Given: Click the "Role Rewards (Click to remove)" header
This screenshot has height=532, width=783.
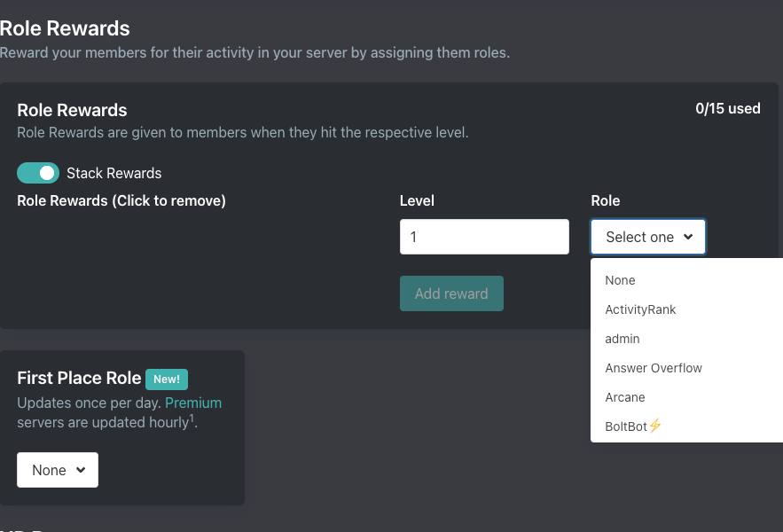Looking at the screenshot, I should point(121,201).
